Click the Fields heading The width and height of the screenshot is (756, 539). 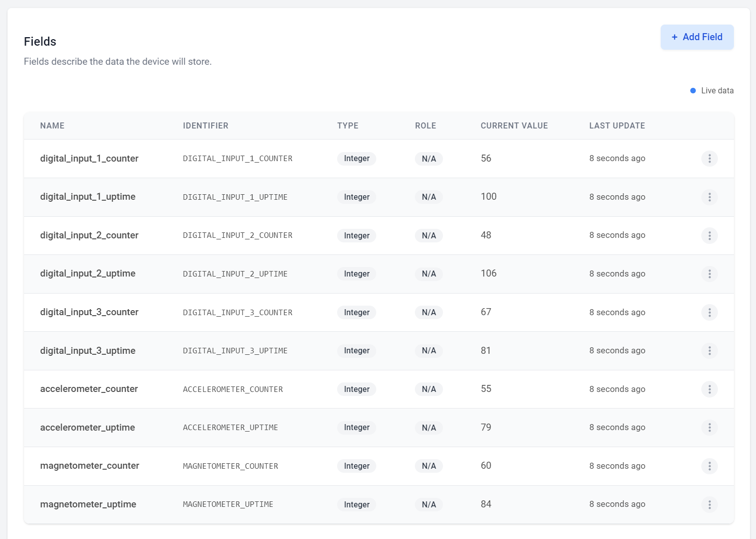coord(40,42)
